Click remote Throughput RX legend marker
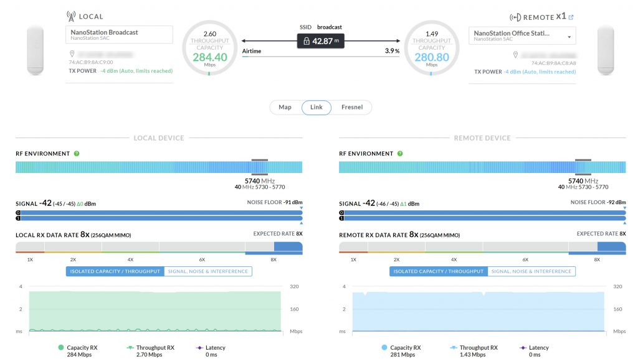 click(x=454, y=347)
